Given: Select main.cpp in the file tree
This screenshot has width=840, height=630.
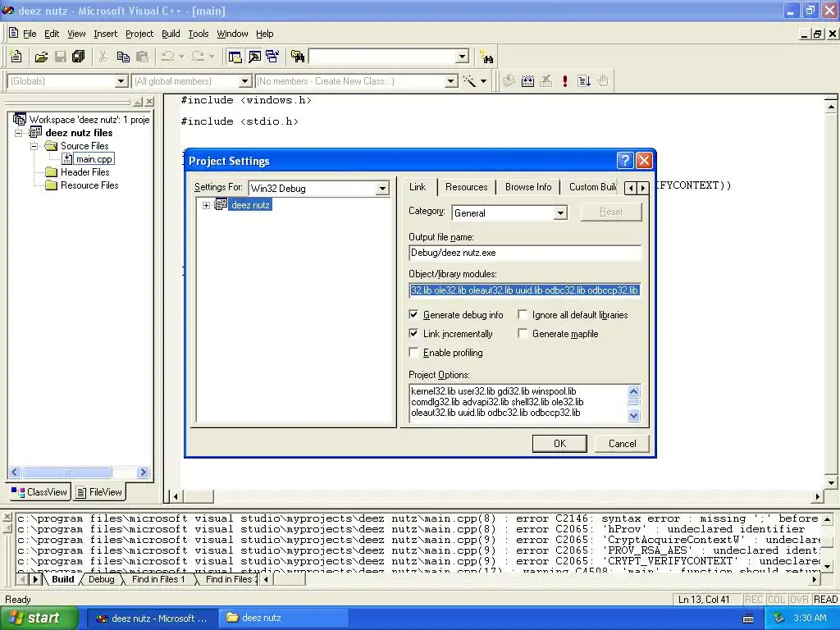Looking at the screenshot, I should [x=94, y=159].
